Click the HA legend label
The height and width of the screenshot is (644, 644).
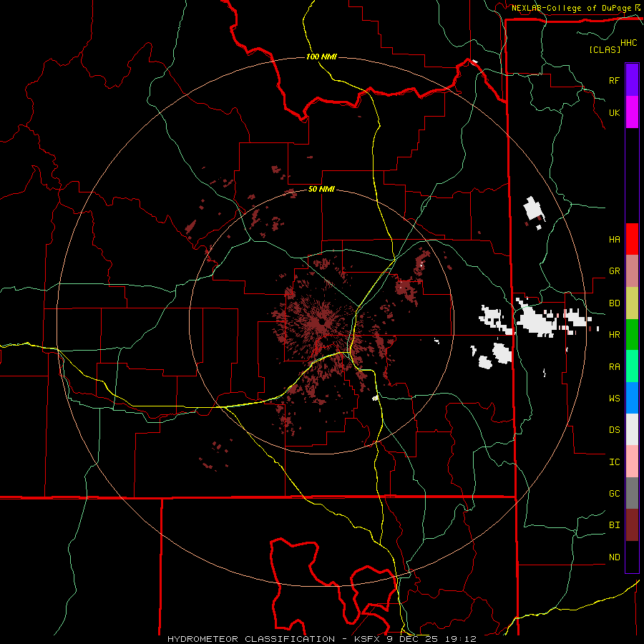click(x=614, y=239)
